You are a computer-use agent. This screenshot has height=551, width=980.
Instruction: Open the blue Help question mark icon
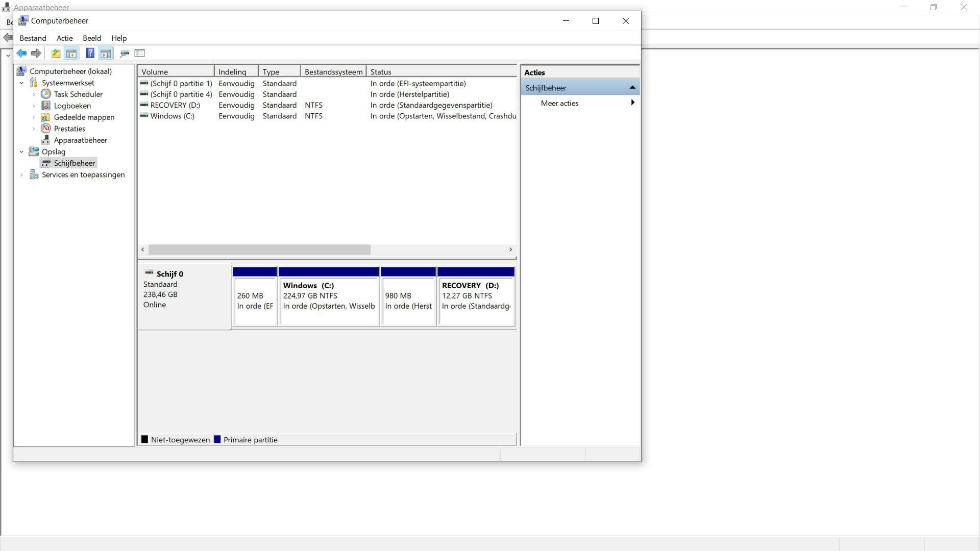pyautogui.click(x=90, y=53)
